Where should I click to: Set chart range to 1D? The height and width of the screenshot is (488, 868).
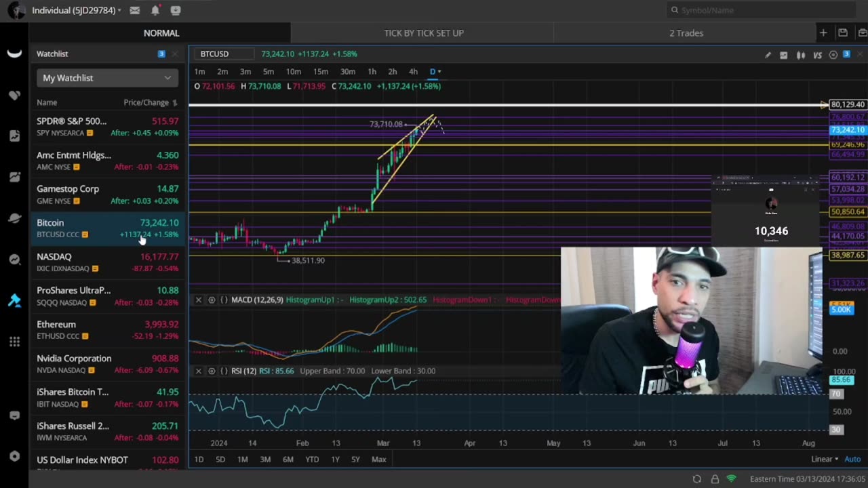(199, 460)
